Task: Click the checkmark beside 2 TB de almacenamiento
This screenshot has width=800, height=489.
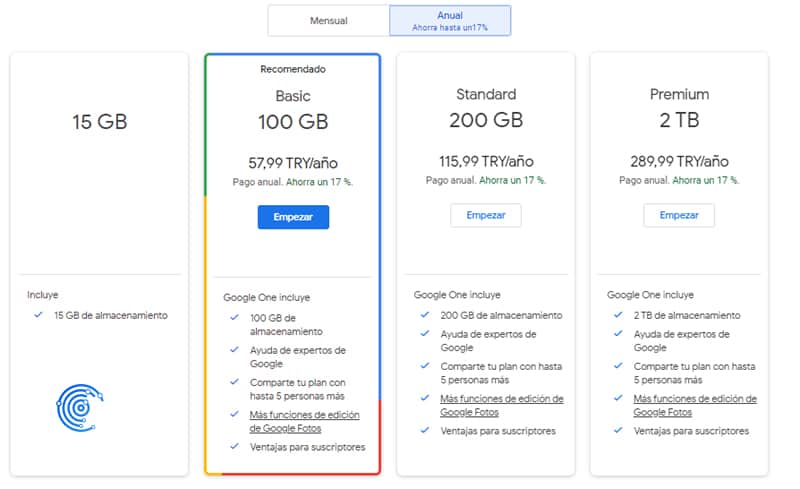Action: (x=618, y=315)
